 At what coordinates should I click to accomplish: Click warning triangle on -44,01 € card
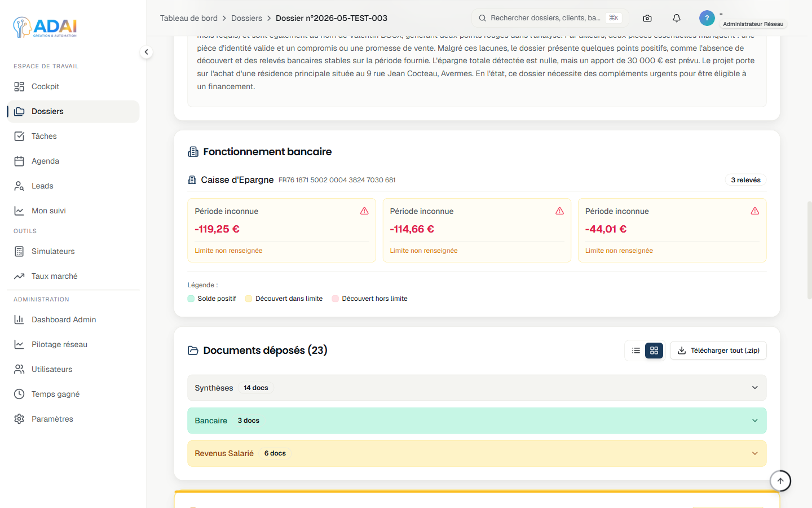click(x=755, y=211)
